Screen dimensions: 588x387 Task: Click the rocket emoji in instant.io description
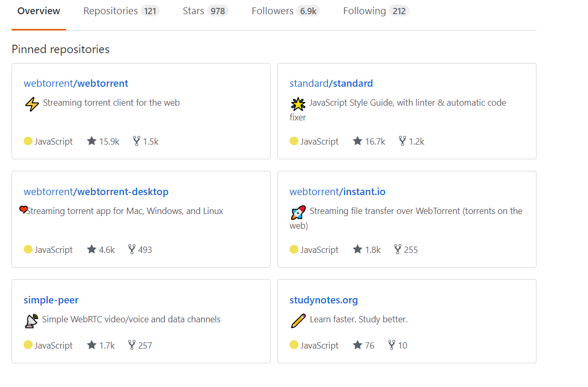(298, 212)
